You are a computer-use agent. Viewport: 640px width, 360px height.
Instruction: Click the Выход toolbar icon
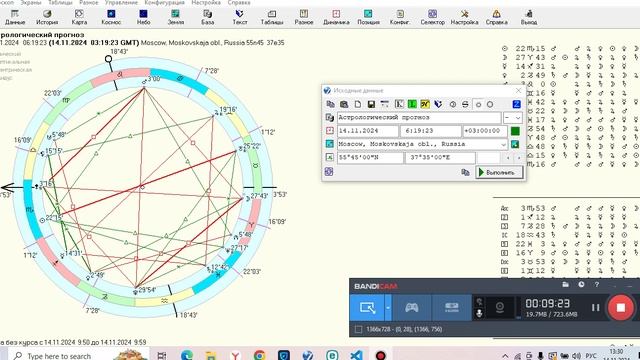coord(529,18)
